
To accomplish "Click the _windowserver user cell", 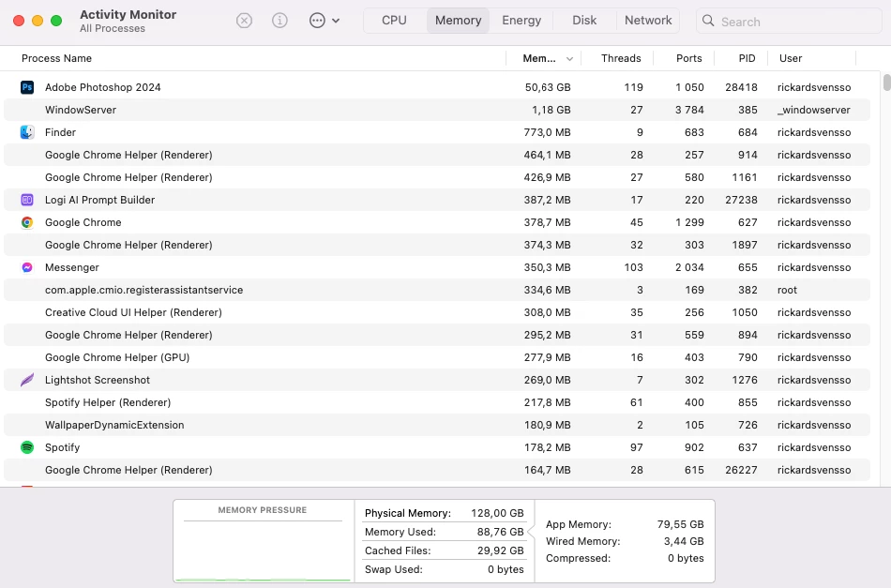I will point(814,110).
